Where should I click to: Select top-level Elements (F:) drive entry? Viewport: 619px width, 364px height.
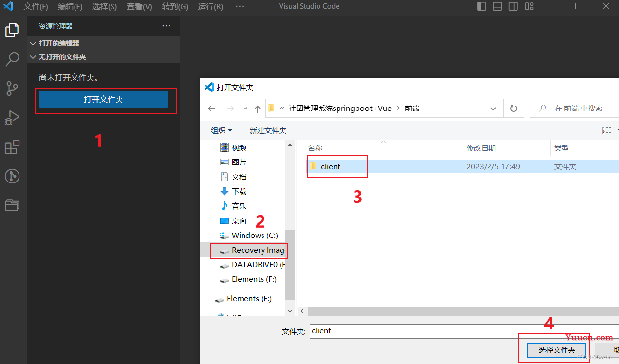tap(244, 298)
